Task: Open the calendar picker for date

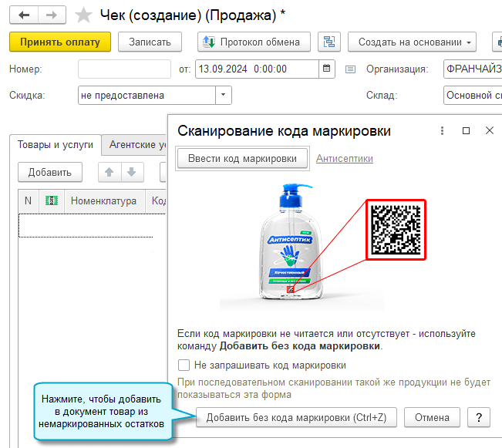Action: coord(327,69)
